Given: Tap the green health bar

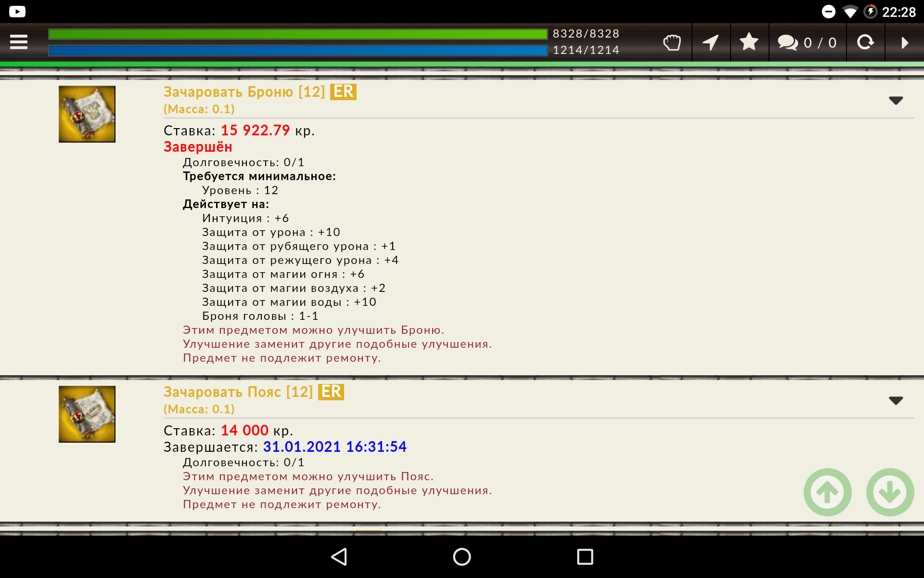Looking at the screenshot, I should click(298, 34).
